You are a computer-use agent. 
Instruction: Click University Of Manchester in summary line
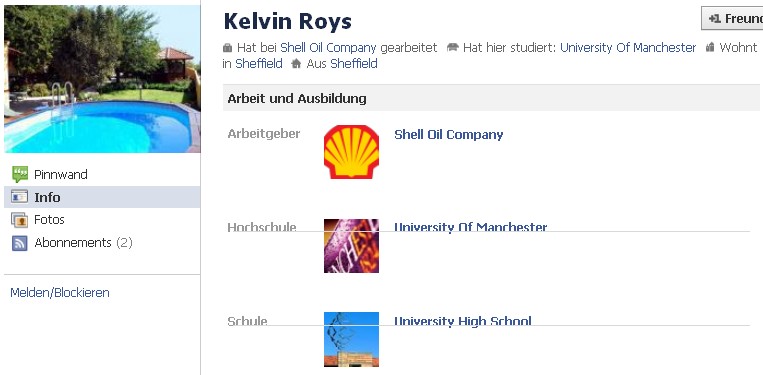click(628, 48)
